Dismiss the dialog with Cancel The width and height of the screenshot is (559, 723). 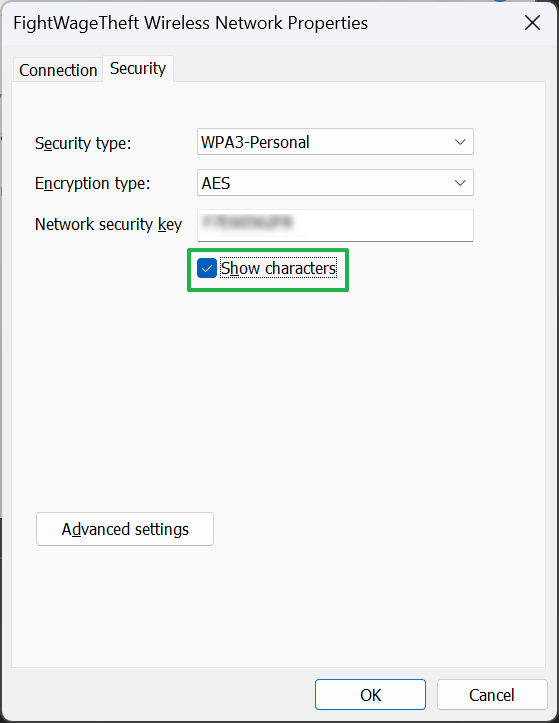[492, 694]
